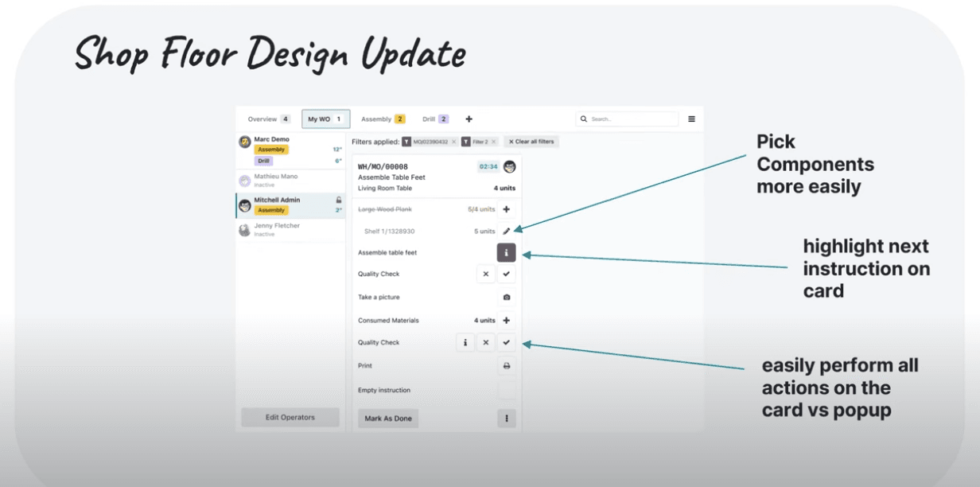
Task: Click plus icon next to Large Wood Plank
Action: click(507, 210)
